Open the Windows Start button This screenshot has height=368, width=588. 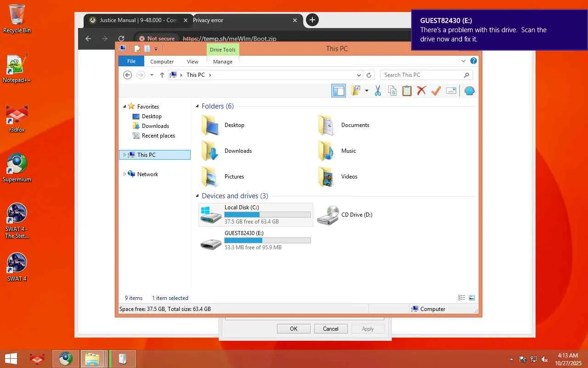coord(11,359)
